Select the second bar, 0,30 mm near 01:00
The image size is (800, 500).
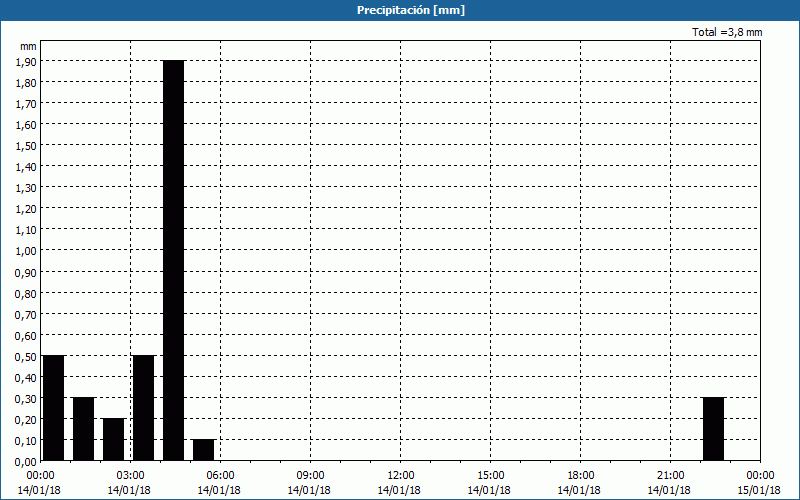coord(84,429)
